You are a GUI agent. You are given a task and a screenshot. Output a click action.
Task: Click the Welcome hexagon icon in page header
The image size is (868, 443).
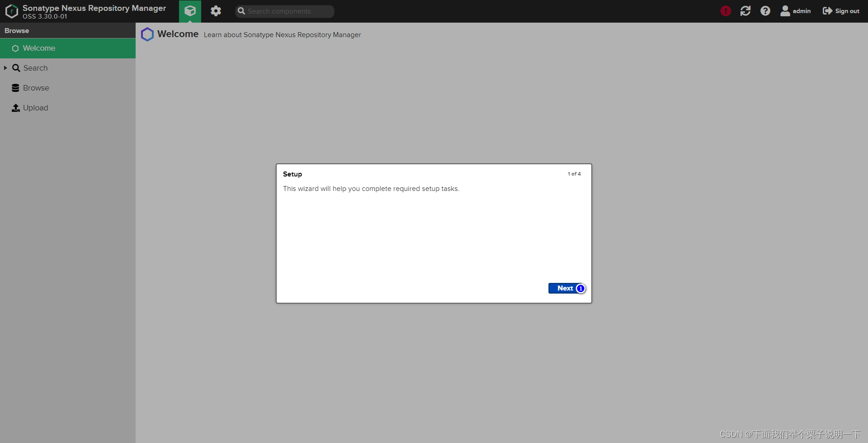(147, 34)
